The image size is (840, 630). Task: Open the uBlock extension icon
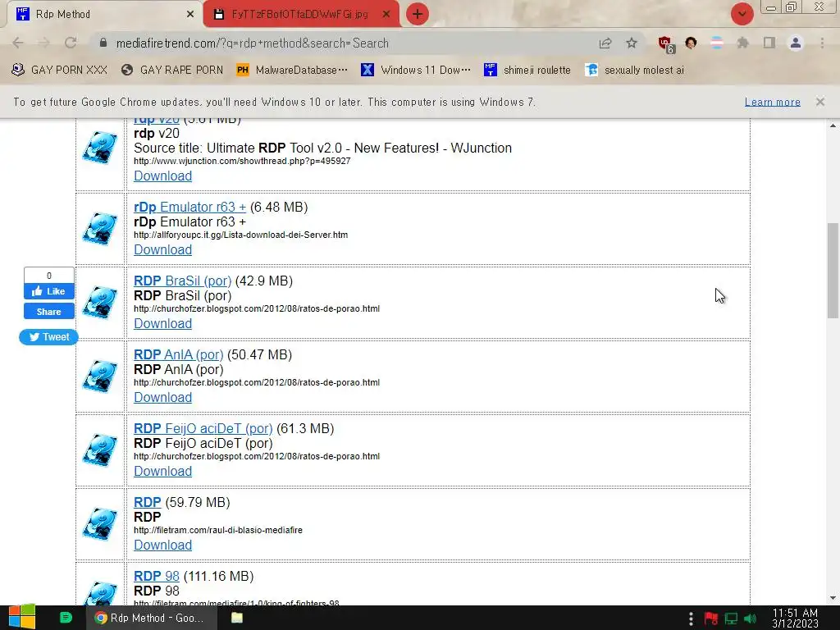point(666,44)
